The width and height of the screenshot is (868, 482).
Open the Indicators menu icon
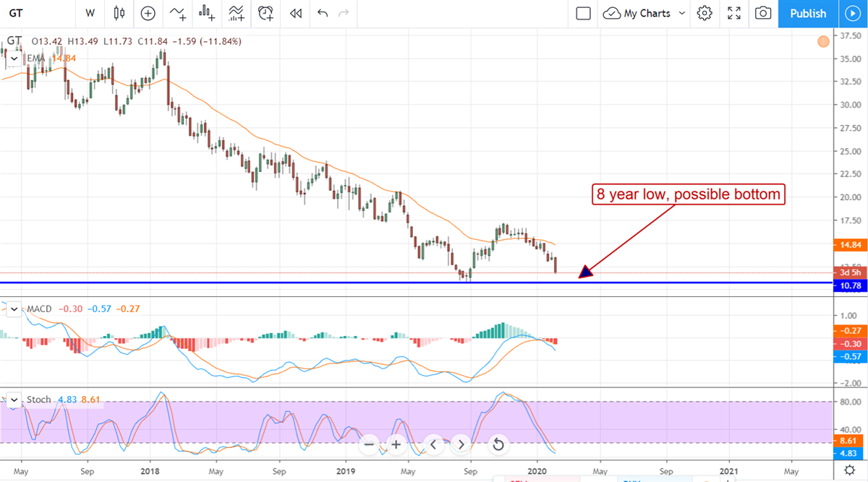[177, 13]
